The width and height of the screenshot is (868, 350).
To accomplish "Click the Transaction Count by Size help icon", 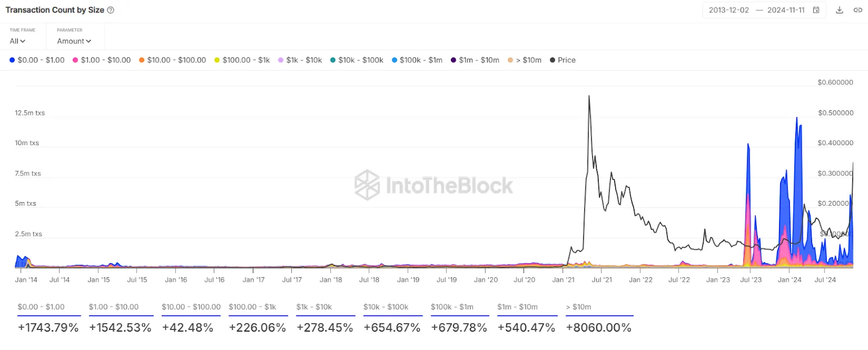I will 111,9.
